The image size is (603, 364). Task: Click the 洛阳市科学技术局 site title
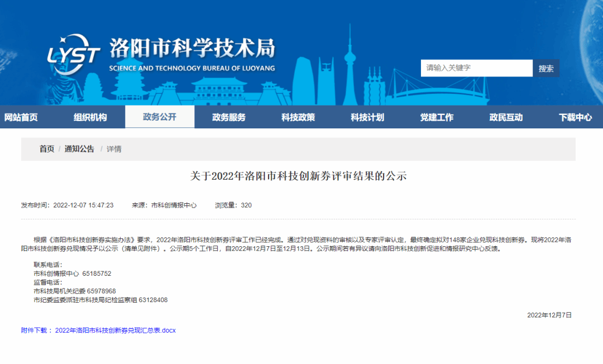click(192, 49)
